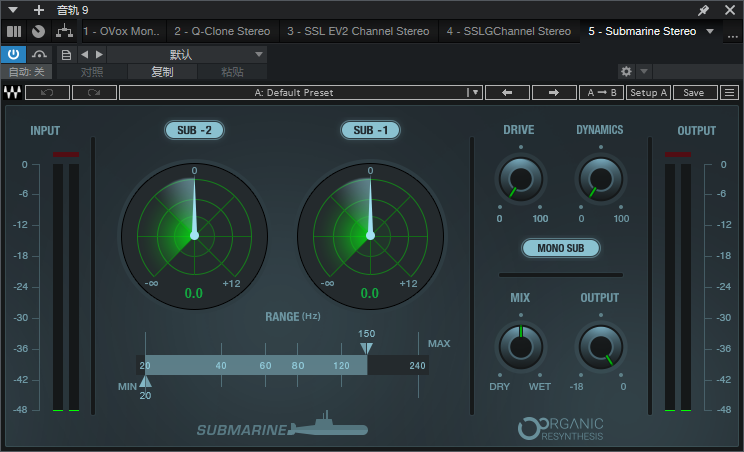Click the SUB -1 value 0.0 field
The height and width of the screenshot is (452, 744).
pyautogui.click(x=370, y=293)
